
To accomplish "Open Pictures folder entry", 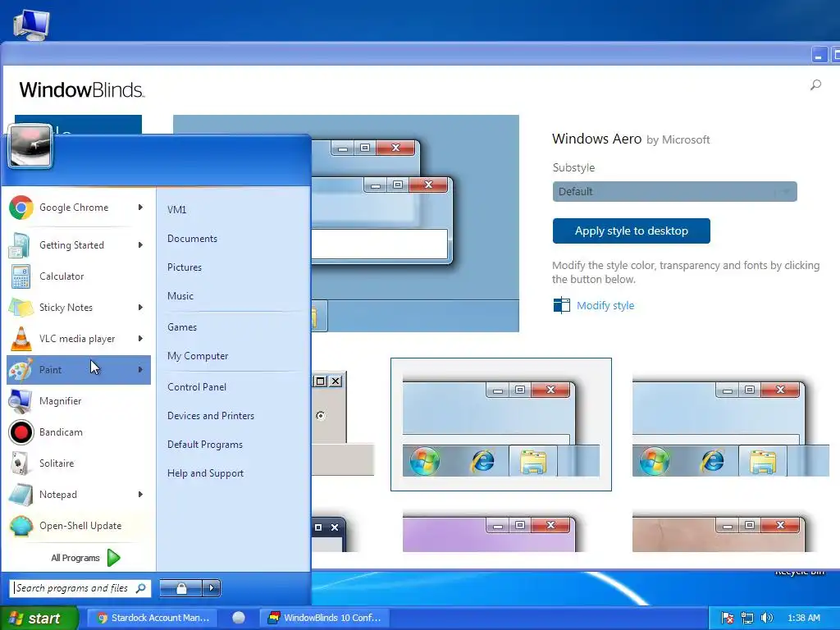I will point(185,267).
